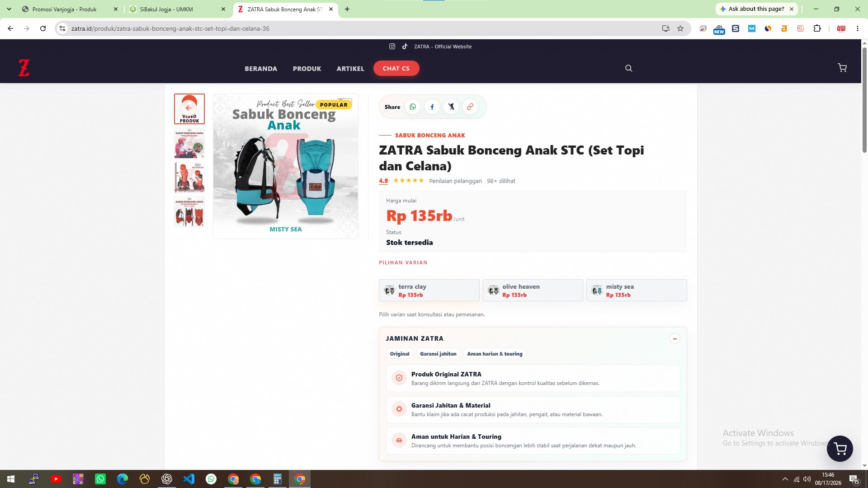Open ZATRA Instagram icon in top bar

[392, 47]
